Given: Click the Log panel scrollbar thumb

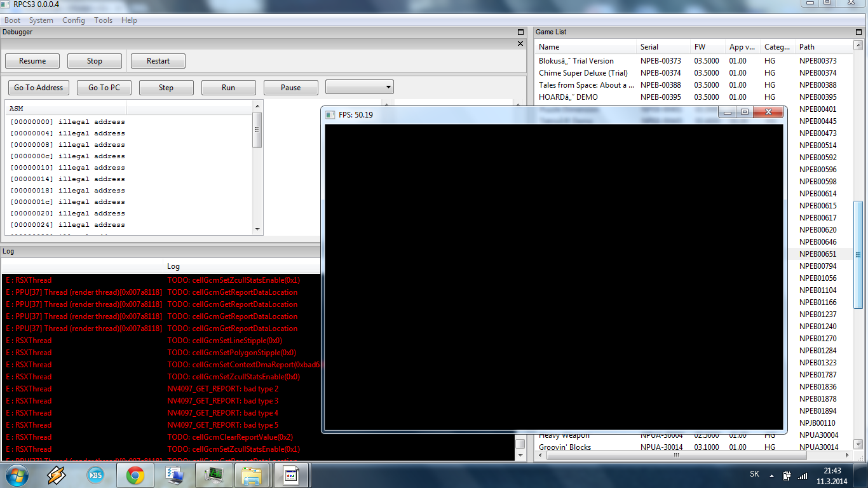Looking at the screenshot, I should coord(520,444).
